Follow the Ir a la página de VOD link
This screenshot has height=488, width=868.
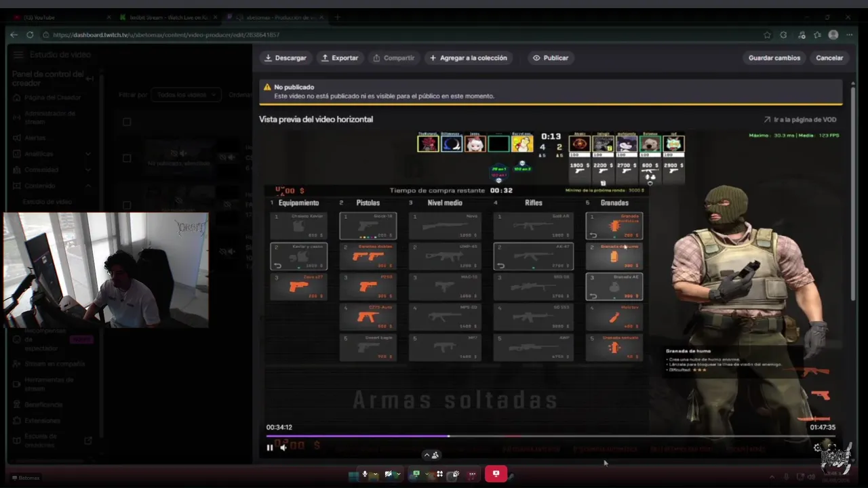coord(800,119)
